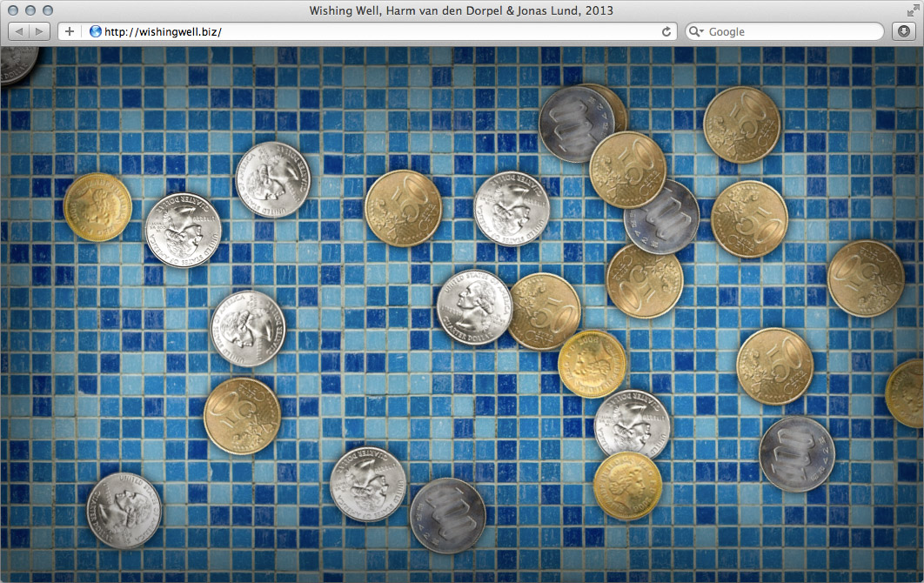Viewport: 924px width, 583px height.
Task: Tap the 50 cent coin at the top right
Action: (742, 124)
